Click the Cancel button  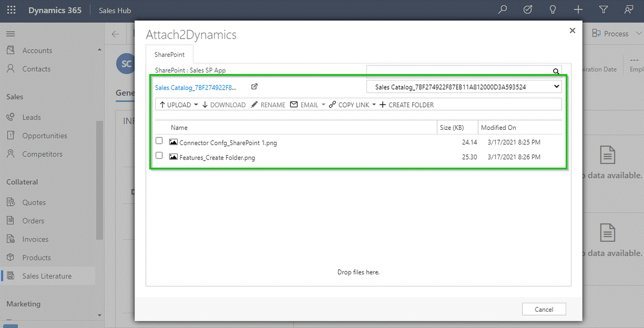tap(544, 309)
